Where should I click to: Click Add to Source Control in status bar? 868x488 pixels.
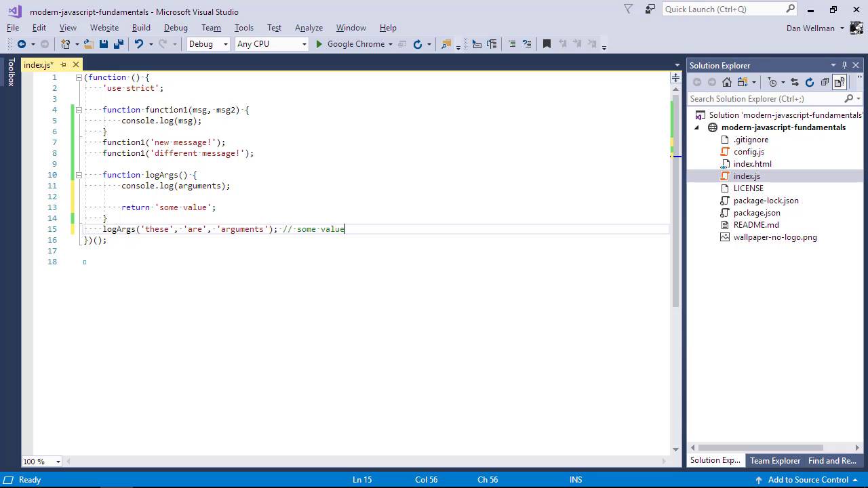pos(808,479)
